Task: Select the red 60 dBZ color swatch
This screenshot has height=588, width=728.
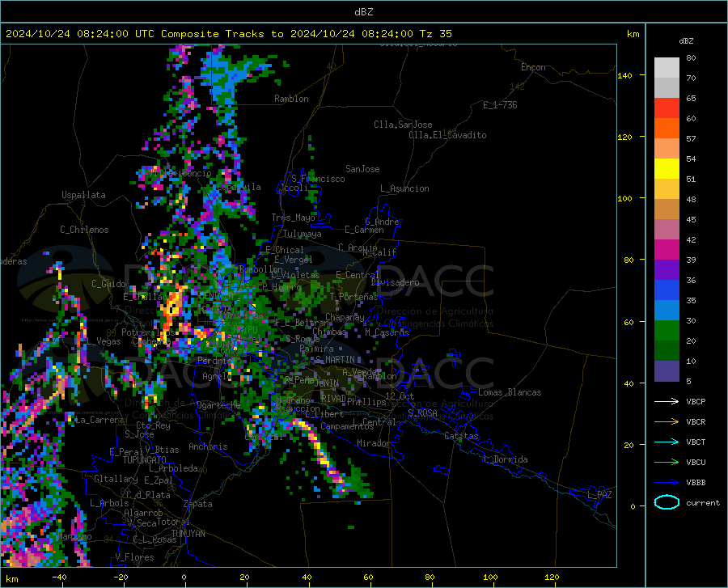Action: point(667,108)
